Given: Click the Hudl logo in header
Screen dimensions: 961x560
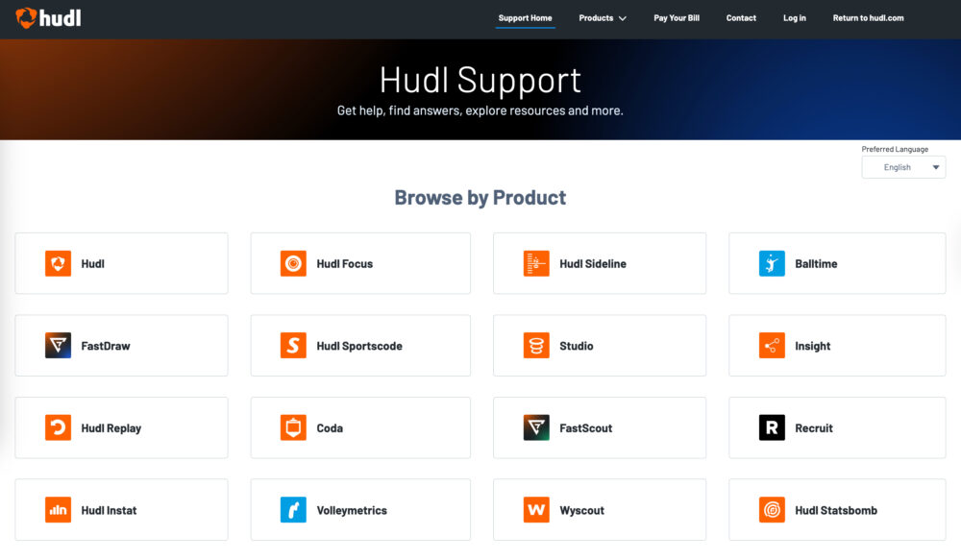Looking at the screenshot, I should point(48,17).
